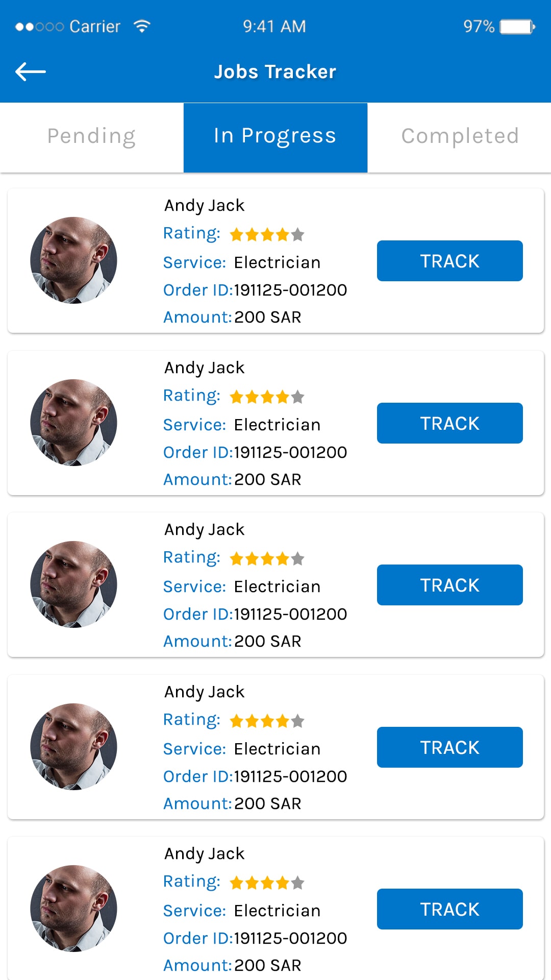
Task: Open first job's profile photo
Action: point(73,260)
